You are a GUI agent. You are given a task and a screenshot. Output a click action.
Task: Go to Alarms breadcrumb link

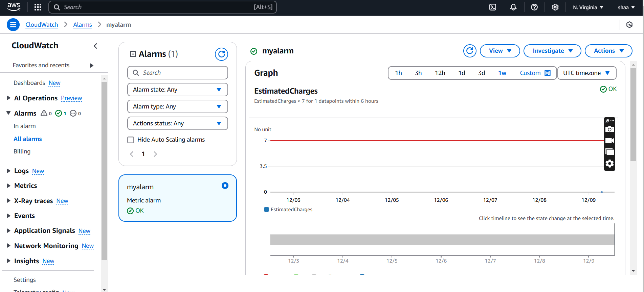coord(83,25)
